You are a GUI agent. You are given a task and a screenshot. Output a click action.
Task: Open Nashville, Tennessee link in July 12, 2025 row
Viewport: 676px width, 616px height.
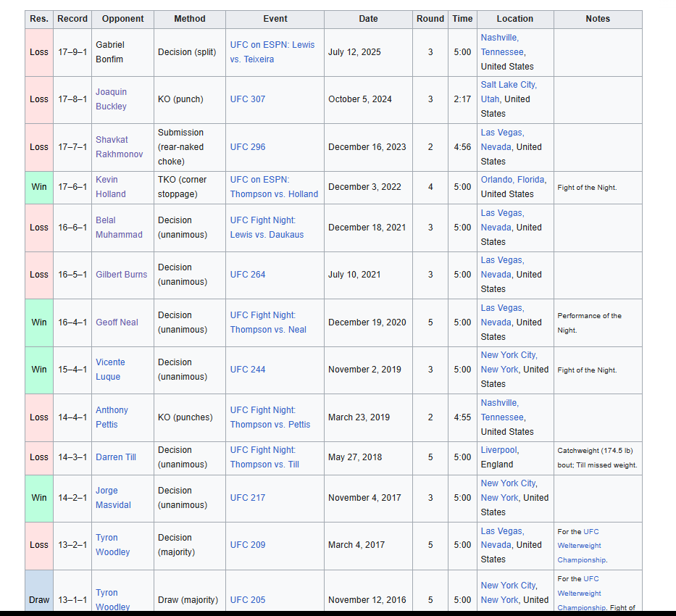click(x=502, y=45)
